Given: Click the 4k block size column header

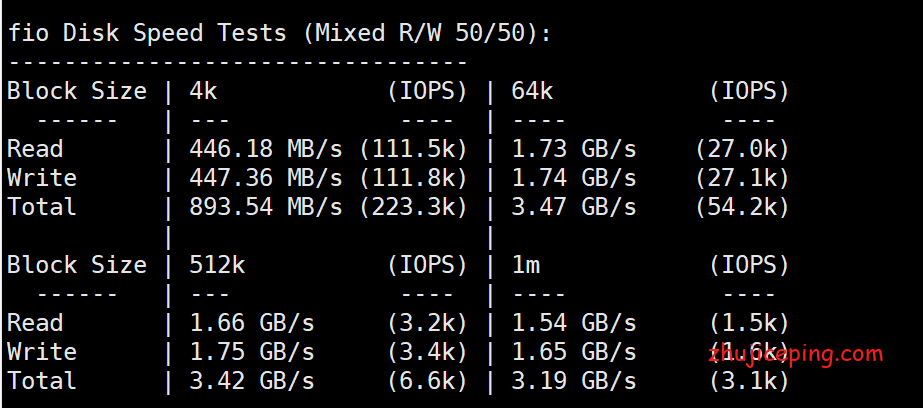Looking at the screenshot, I should coord(203,91).
